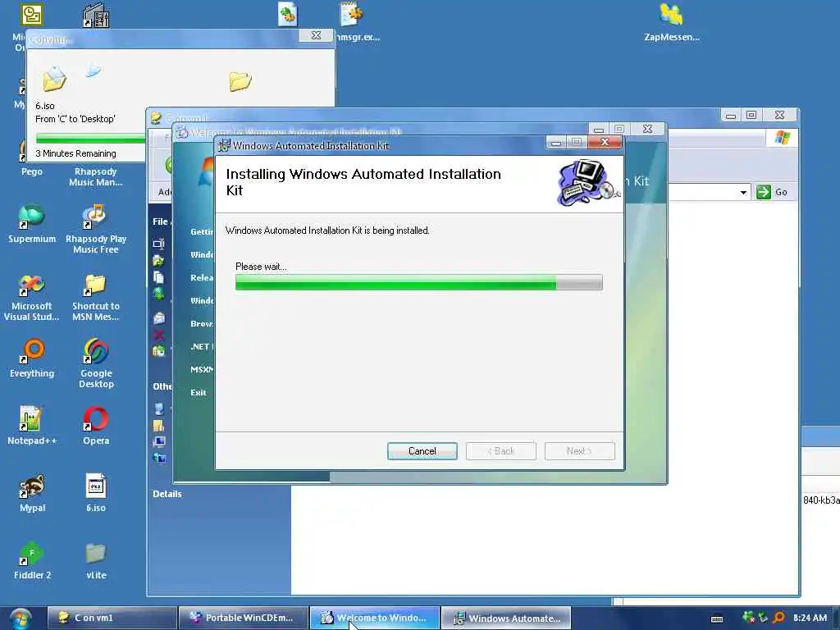Select the vLite folder on the desktop
Viewport: 840px width, 630px height.
click(x=96, y=560)
